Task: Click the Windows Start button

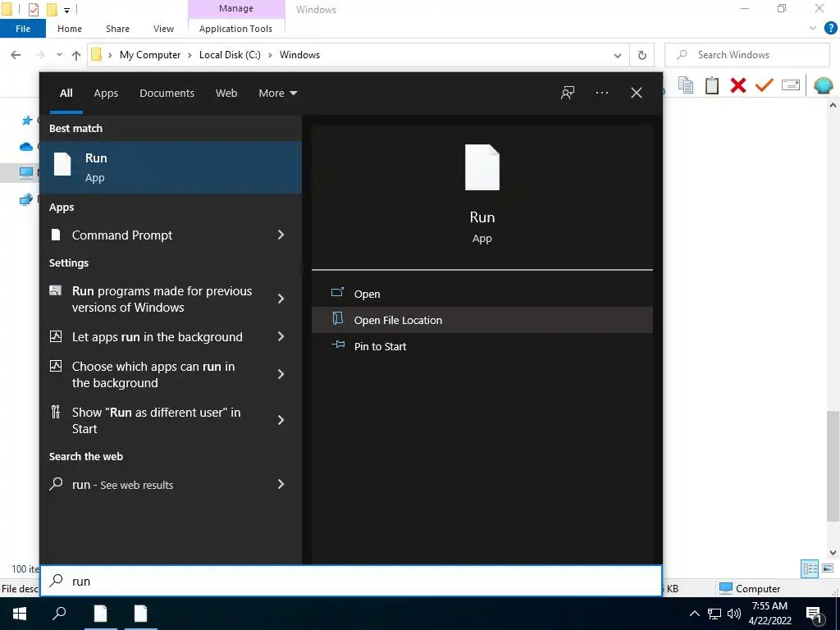Action: [20, 614]
